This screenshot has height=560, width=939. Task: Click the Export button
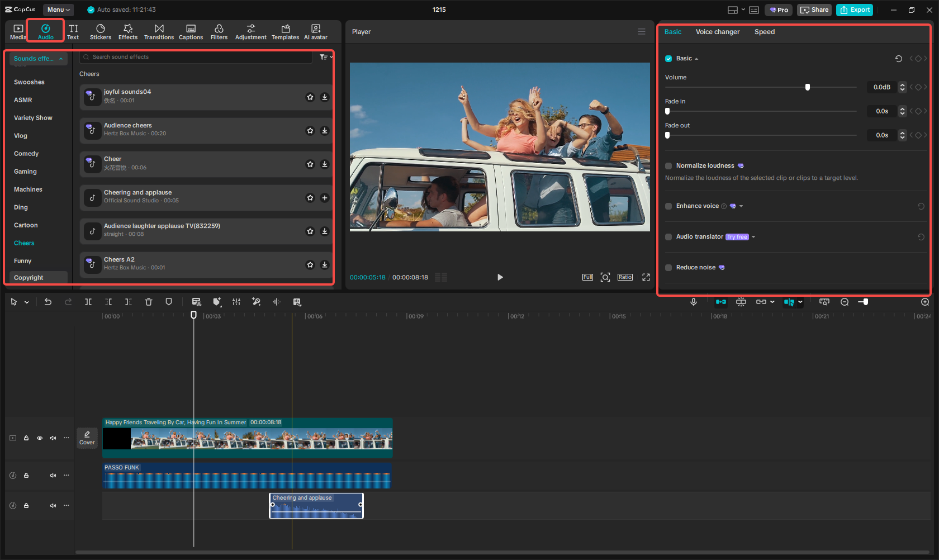tap(854, 10)
